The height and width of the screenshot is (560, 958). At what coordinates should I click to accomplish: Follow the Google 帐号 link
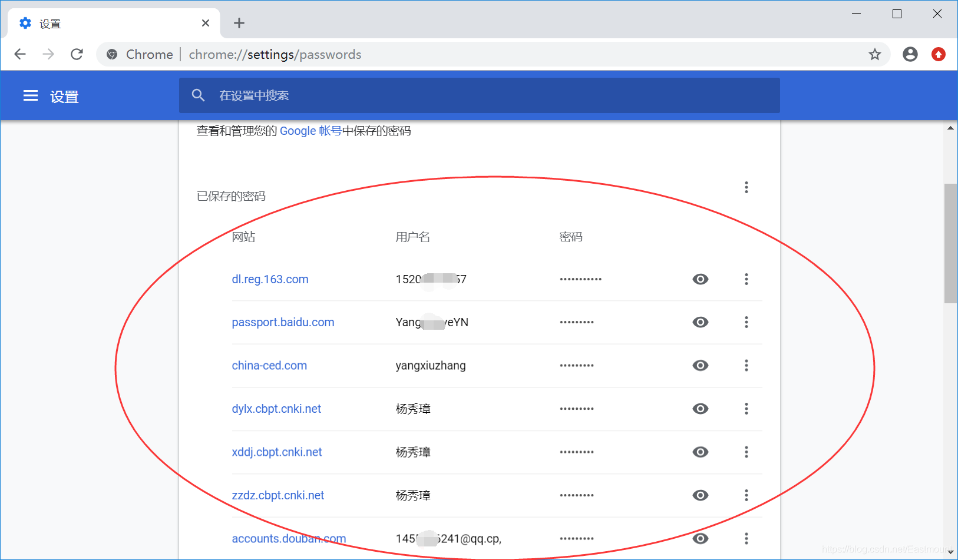tap(310, 131)
